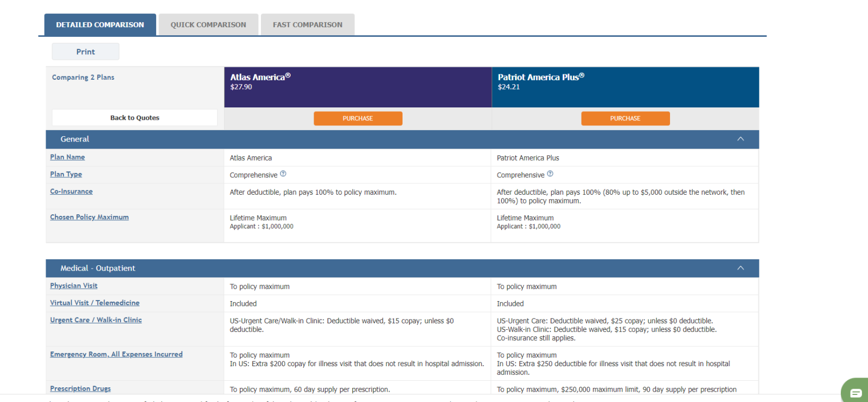Image resolution: width=868 pixels, height=402 pixels.
Task: Click Patriot 'Co-insurance still applies.' text
Action: [x=536, y=338]
